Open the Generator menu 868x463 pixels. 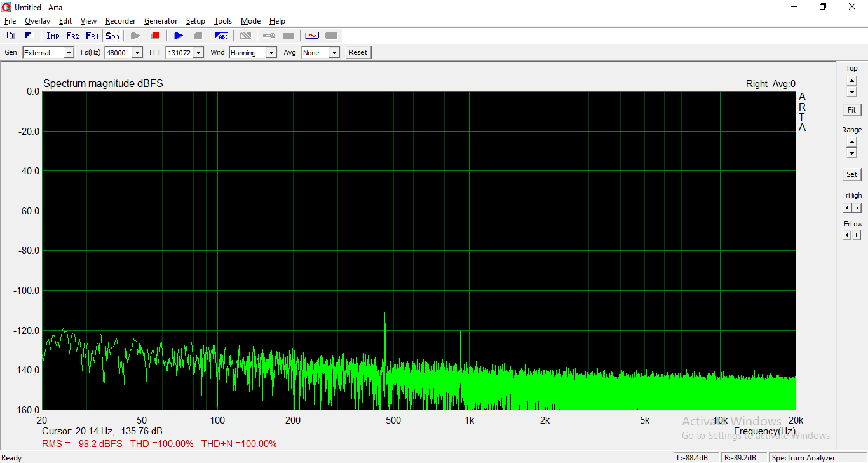pyautogui.click(x=161, y=21)
